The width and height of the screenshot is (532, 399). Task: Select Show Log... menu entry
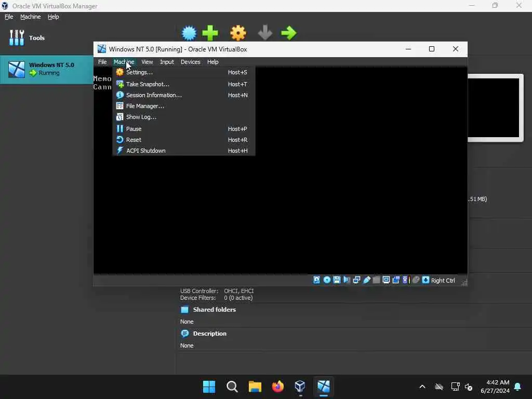[183, 117]
